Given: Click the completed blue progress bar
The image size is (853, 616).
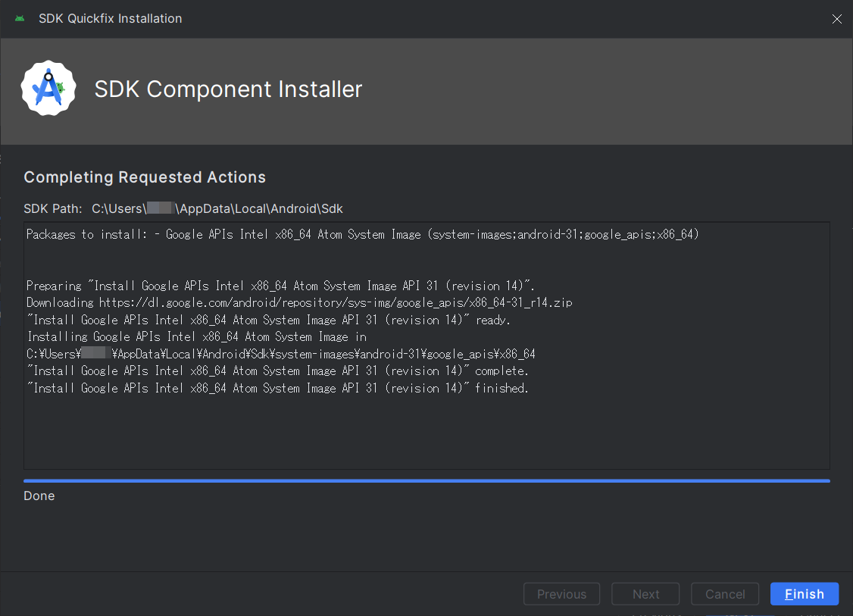Looking at the screenshot, I should tap(426, 480).
